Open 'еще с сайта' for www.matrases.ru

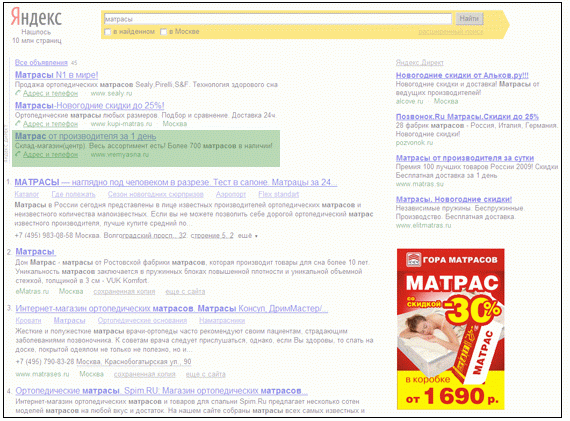pos(205,374)
